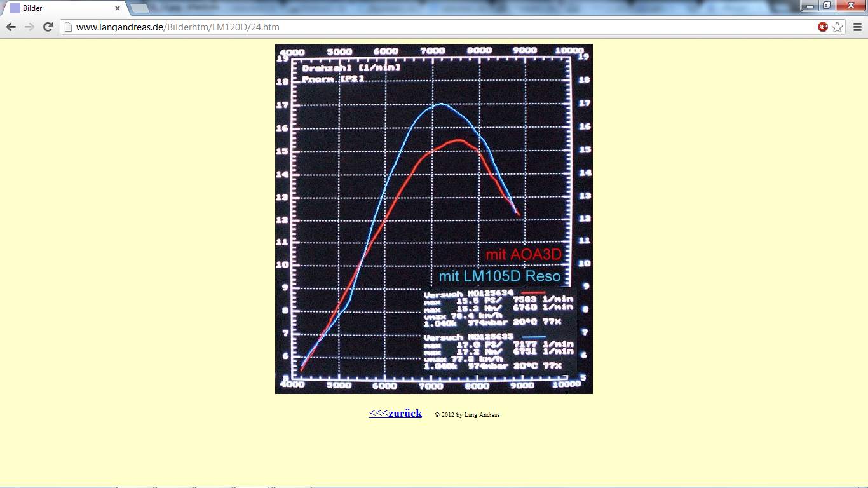Reload the current page
Screen dimensions: 868x488
[48, 27]
